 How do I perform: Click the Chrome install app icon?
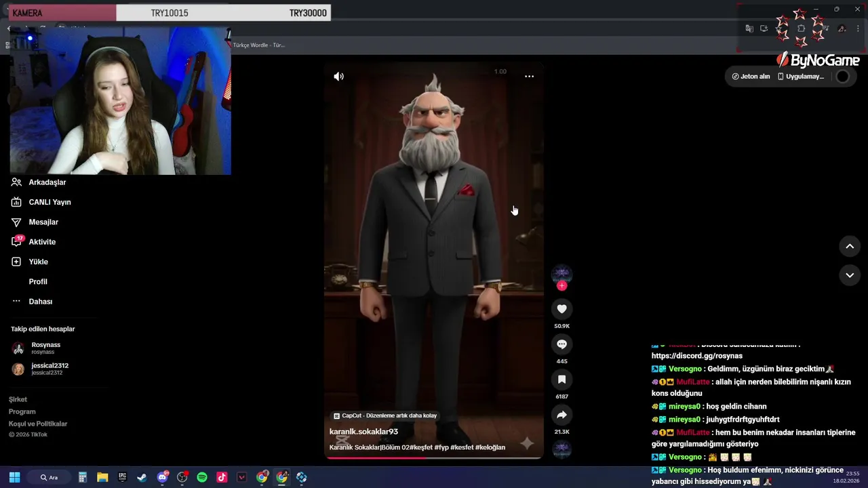[764, 28]
